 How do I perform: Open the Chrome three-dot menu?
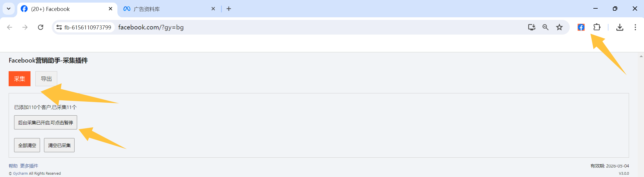pyautogui.click(x=635, y=27)
